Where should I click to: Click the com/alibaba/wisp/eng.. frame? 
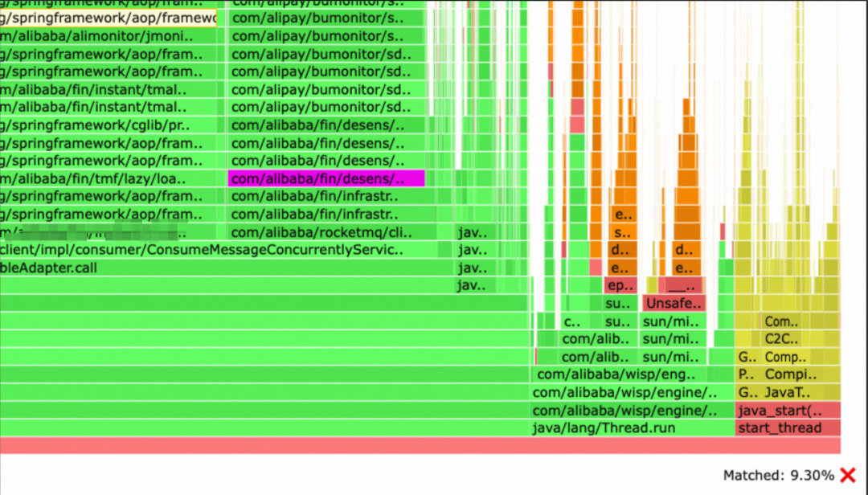[619, 374]
